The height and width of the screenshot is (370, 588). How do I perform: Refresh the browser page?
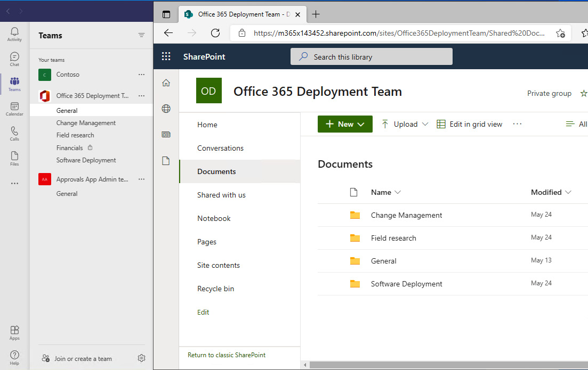coord(215,33)
